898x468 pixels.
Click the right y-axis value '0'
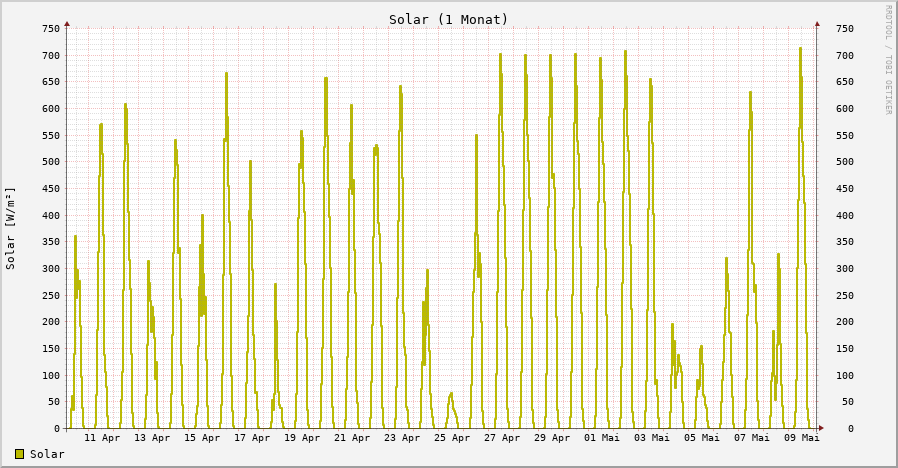click(x=851, y=428)
